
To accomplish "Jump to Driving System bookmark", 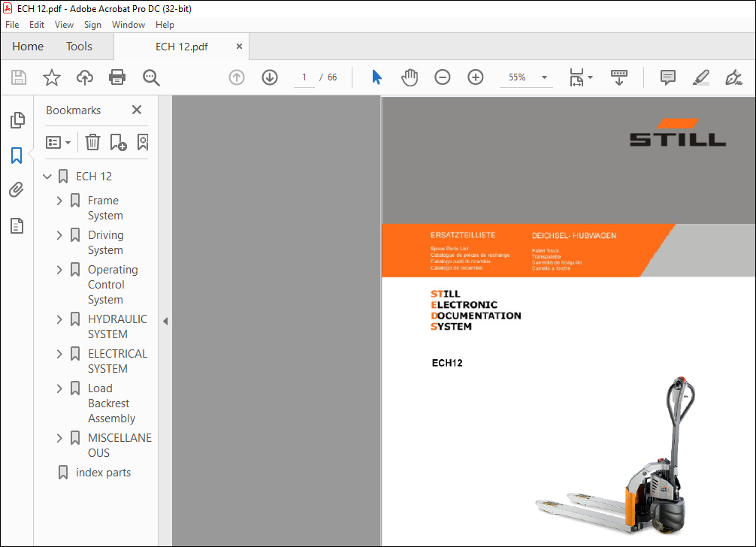I will coord(106,243).
